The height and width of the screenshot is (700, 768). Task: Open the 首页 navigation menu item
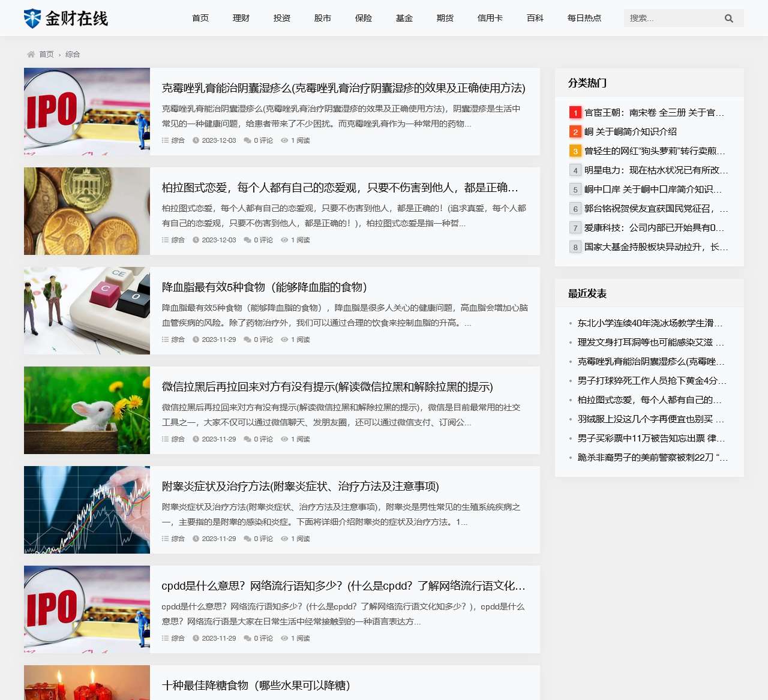[200, 18]
